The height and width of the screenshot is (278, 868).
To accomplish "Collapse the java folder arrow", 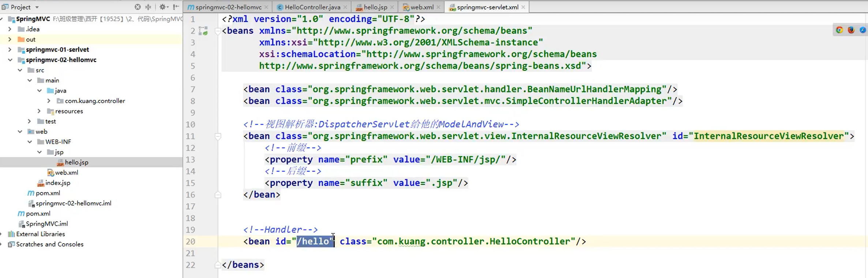I will [40, 91].
